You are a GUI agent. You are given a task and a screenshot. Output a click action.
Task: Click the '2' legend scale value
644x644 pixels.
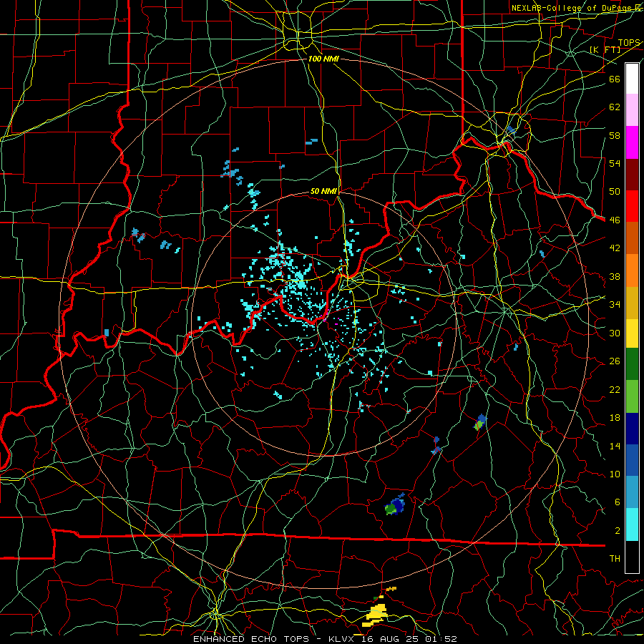617,530
